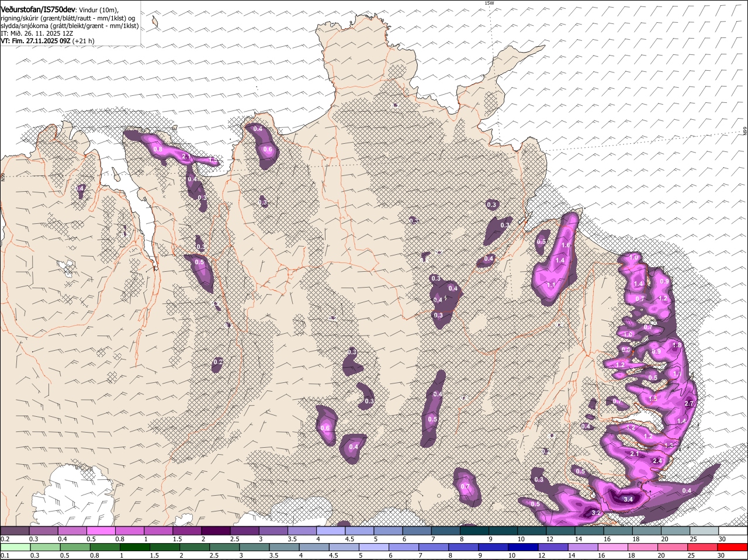The image size is (748, 560).
Task: Pick the palest green 0.1 swatch in lower legend
Action: pos(15,547)
